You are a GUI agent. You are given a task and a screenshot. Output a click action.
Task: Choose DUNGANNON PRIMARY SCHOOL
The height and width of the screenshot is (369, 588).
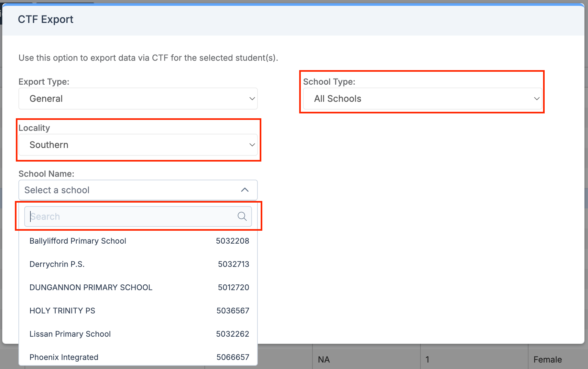tap(91, 287)
